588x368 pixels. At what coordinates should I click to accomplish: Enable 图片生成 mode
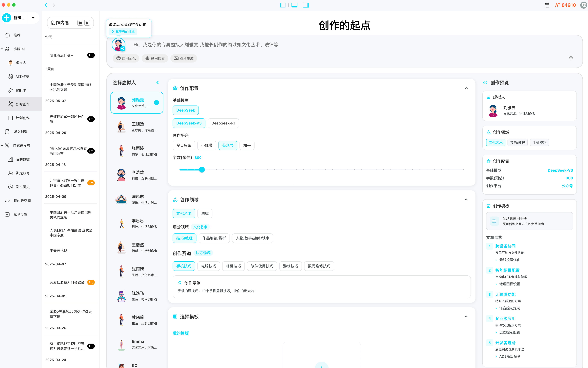tap(184, 58)
